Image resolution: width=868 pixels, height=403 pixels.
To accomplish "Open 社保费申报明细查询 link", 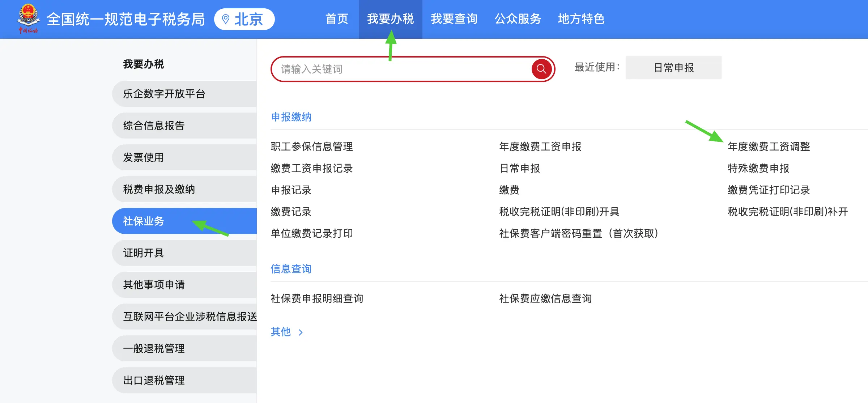I will tap(317, 298).
